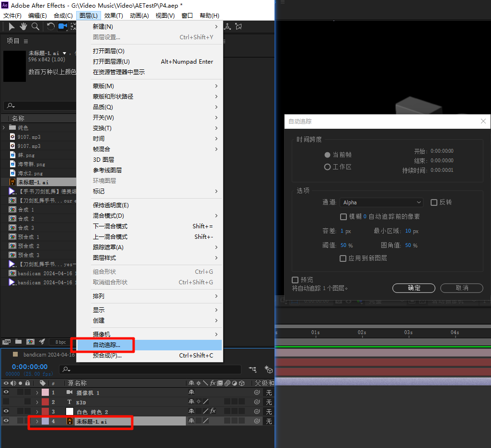This screenshot has width=491, height=448.
Task: Select the Selection arrow tool
Action: pos(11,27)
